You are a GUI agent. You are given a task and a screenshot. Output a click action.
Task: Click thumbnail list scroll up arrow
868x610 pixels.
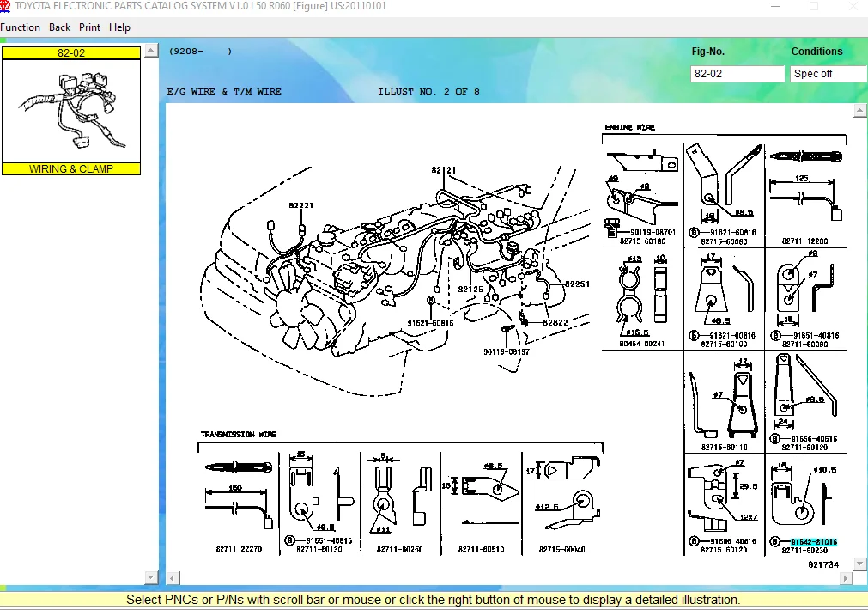click(151, 51)
